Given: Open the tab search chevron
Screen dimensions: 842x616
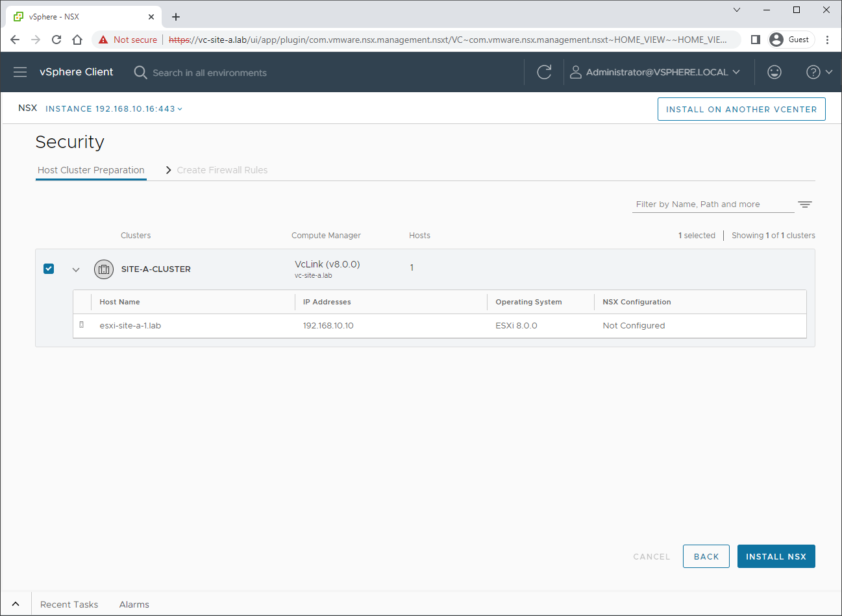Looking at the screenshot, I should (x=737, y=10).
